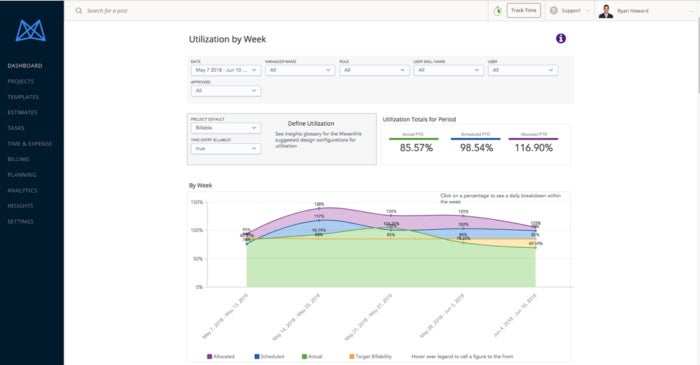Screen dimensions: 700x365
Task: Click the Track Time button
Action: 524,10
